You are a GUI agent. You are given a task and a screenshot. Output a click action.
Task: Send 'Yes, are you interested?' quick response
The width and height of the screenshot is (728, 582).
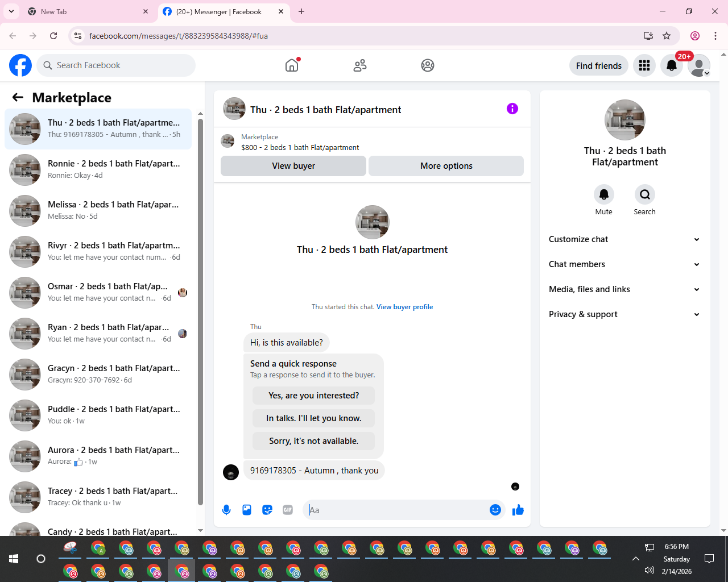coord(314,396)
